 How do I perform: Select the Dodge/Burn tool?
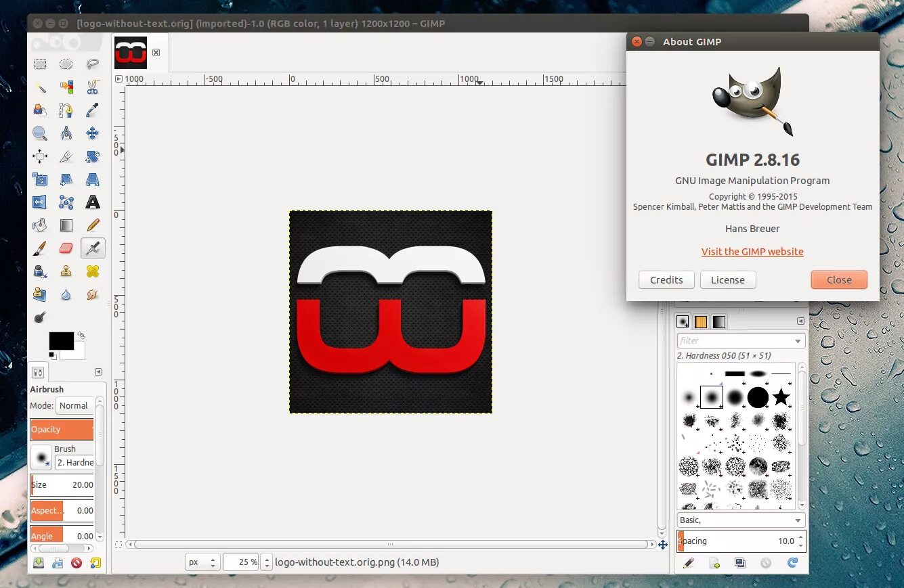click(40, 317)
